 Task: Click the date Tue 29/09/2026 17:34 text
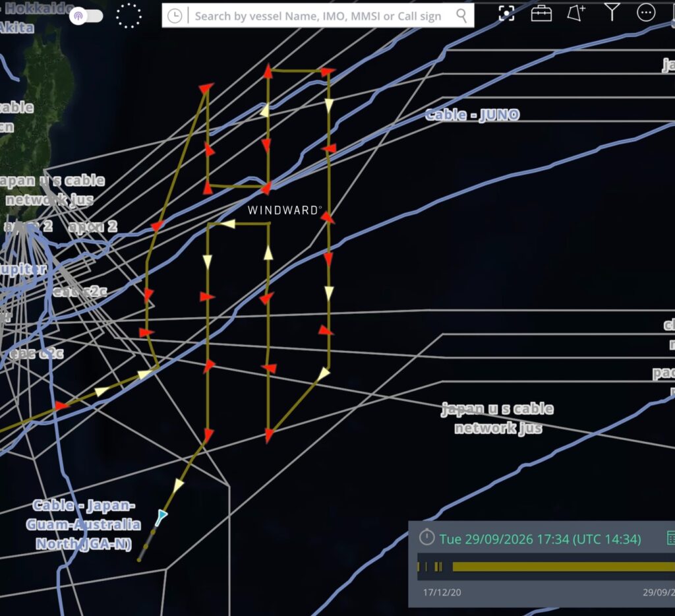point(540,539)
